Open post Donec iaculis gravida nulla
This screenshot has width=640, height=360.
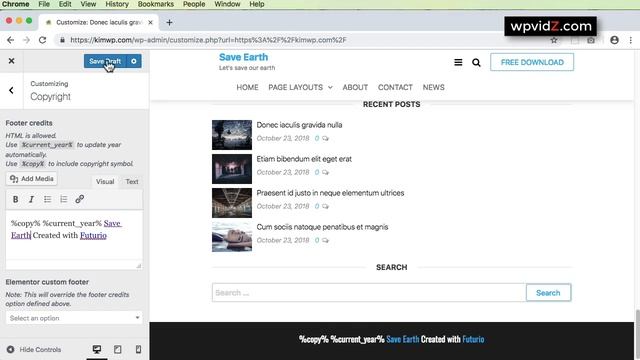[x=299, y=125]
